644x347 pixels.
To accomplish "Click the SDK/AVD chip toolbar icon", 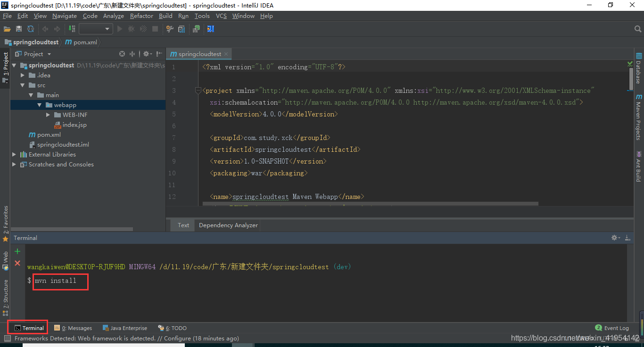I will [196, 29].
